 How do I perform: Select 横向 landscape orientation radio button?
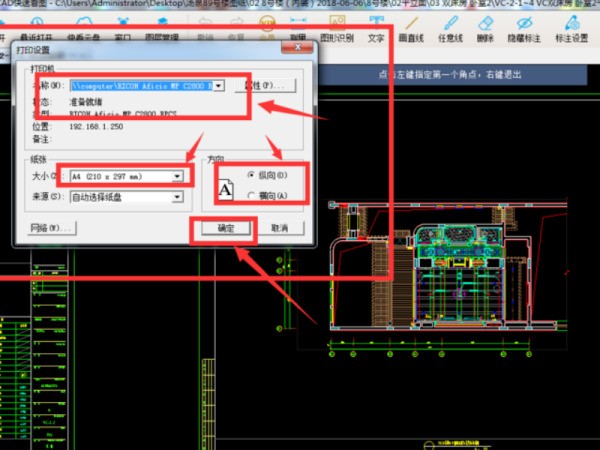251,196
